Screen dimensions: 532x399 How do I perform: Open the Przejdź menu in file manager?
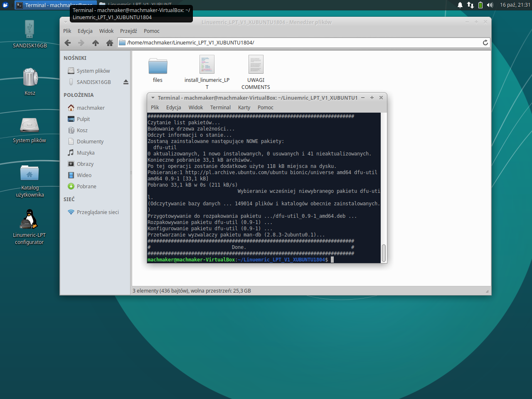point(128,31)
